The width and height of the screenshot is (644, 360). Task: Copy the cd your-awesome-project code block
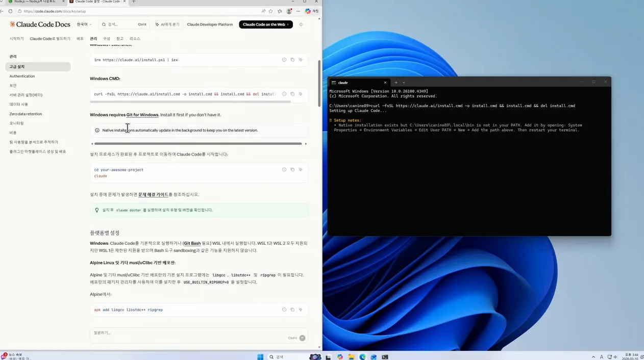(292, 169)
